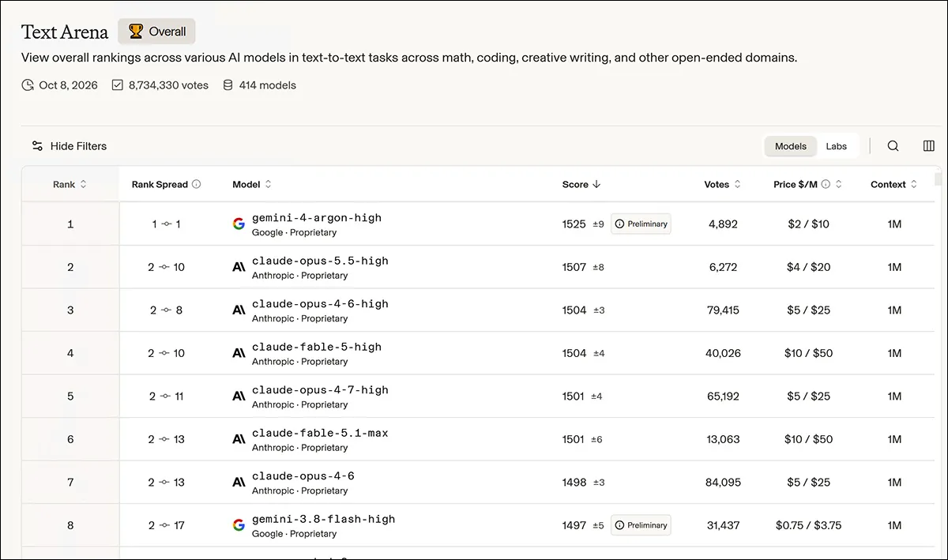The width and height of the screenshot is (948, 560).
Task: Sort by the Model column header
Action: point(252,184)
